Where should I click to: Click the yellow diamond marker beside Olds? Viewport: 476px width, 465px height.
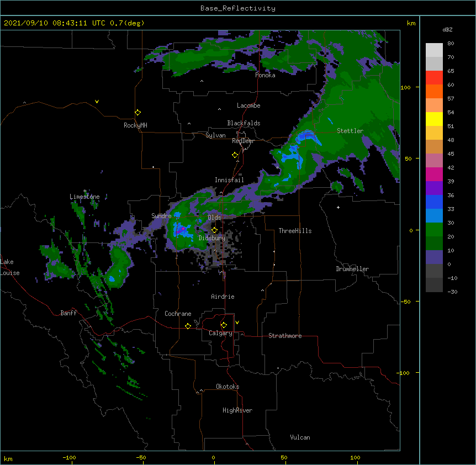click(215, 230)
